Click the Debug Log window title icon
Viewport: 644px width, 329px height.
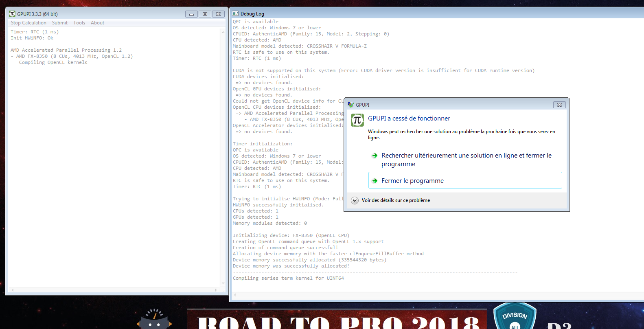tap(235, 13)
